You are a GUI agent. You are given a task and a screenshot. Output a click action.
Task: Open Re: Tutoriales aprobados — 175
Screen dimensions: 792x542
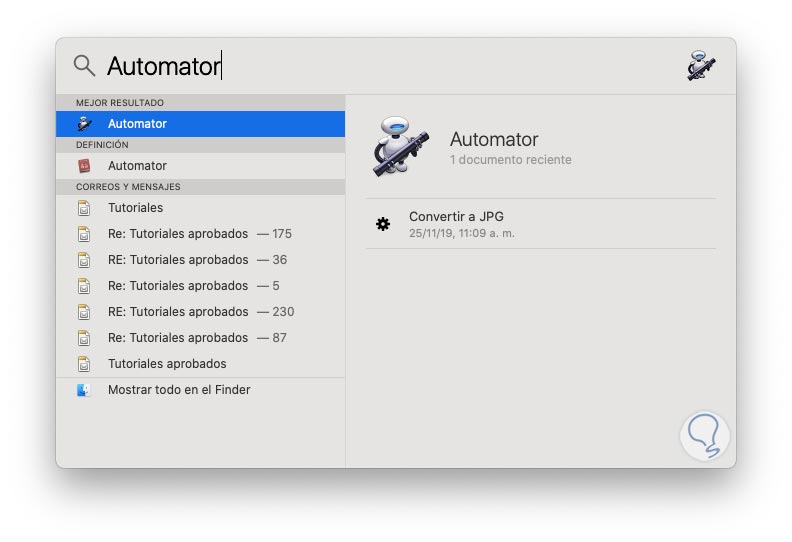[x=201, y=234]
